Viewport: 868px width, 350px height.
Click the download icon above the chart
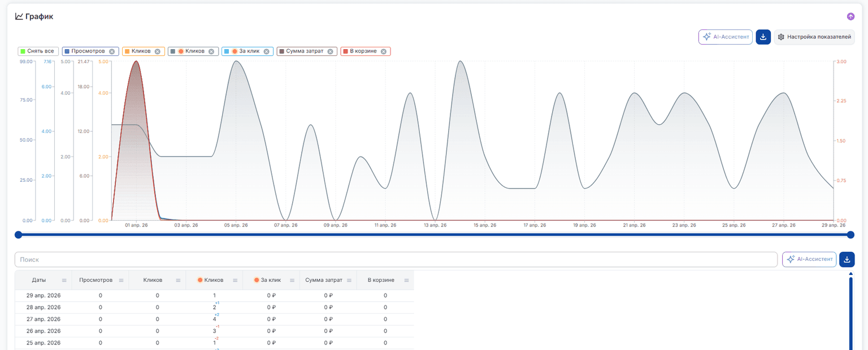[763, 37]
